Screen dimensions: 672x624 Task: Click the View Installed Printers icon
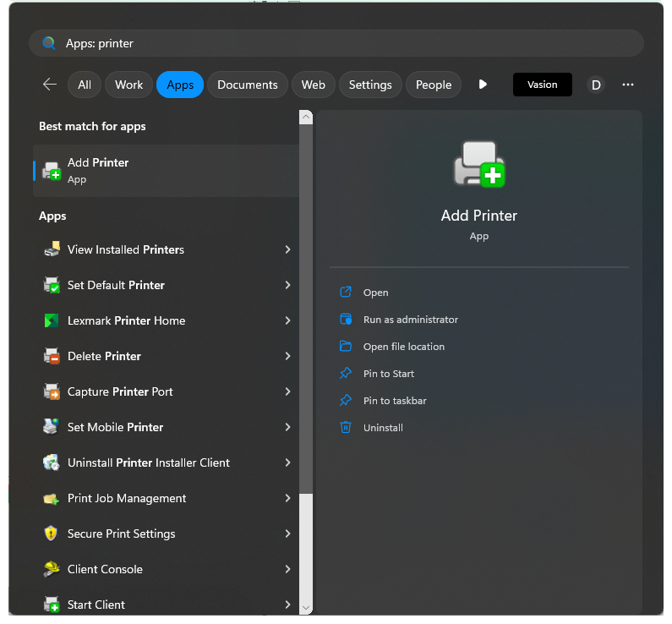click(x=52, y=249)
